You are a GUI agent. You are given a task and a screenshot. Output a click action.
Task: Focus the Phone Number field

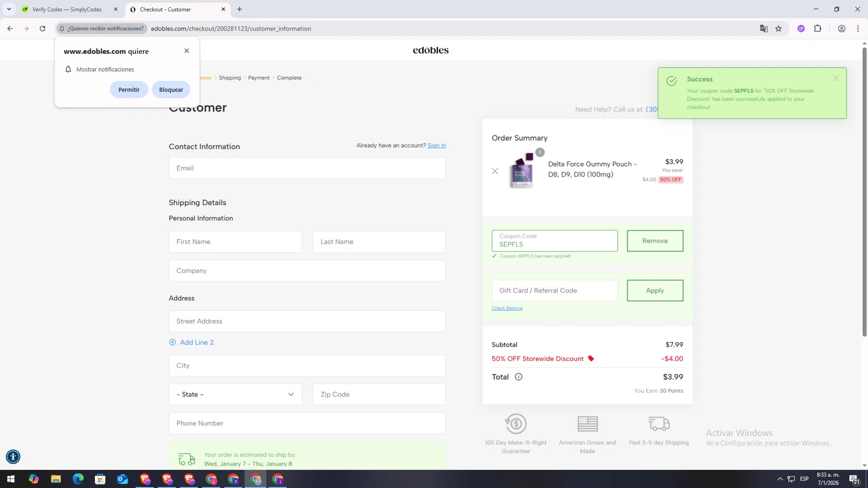click(x=307, y=423)
